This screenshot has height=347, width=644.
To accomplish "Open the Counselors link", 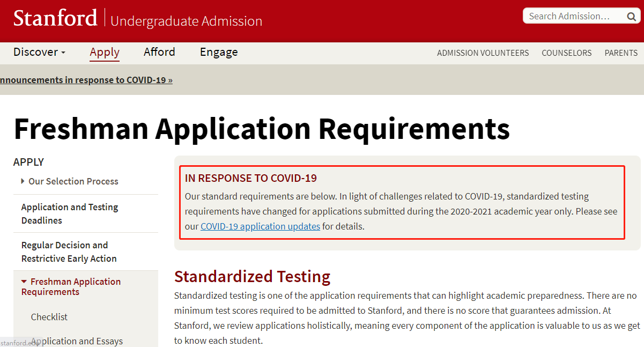I will pos(567,53).
